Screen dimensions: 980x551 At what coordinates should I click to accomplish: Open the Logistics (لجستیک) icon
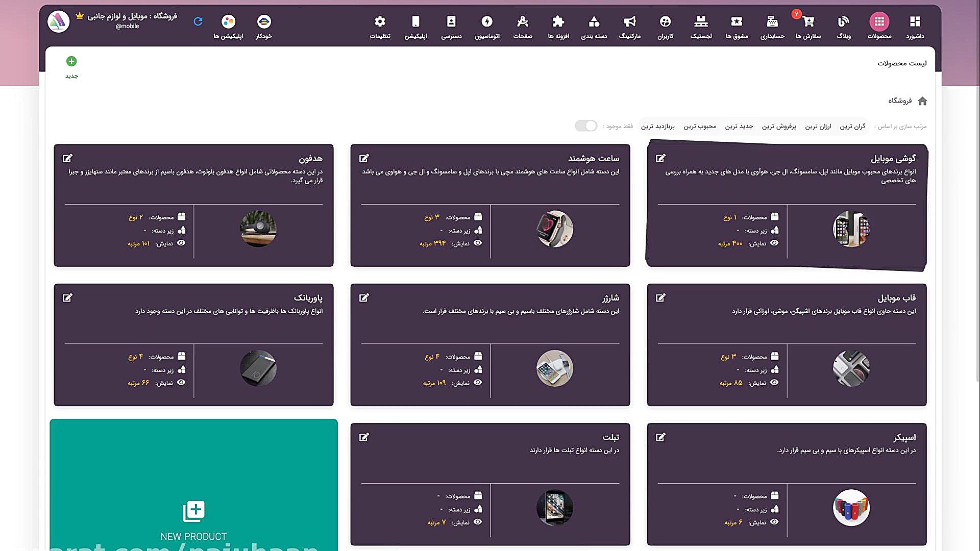[x=701, y=22]
